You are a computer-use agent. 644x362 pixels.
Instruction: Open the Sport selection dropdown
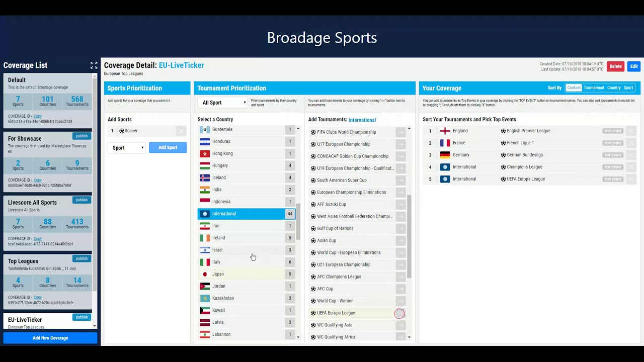pyautogui.click(x=126, y=148)
